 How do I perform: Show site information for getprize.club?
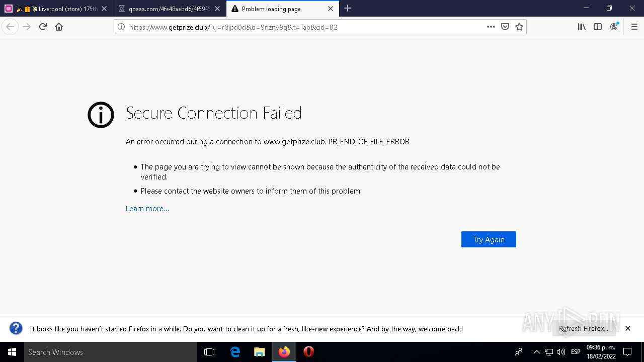tap(121, 27)
